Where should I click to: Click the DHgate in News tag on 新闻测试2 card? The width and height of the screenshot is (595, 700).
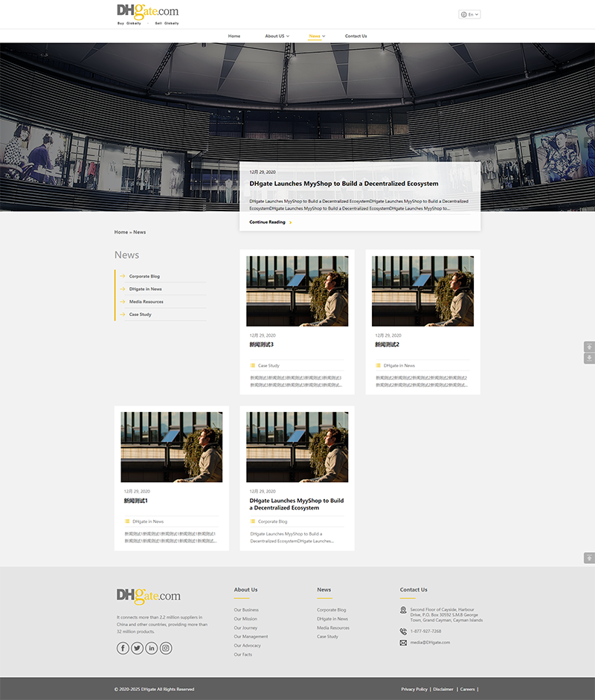[x=399, y=366]
